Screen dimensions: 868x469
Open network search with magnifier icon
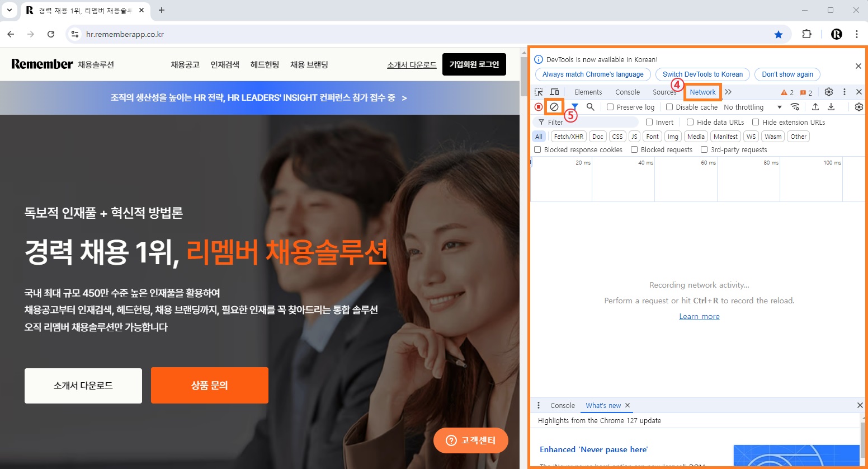[x=590, y=107]
